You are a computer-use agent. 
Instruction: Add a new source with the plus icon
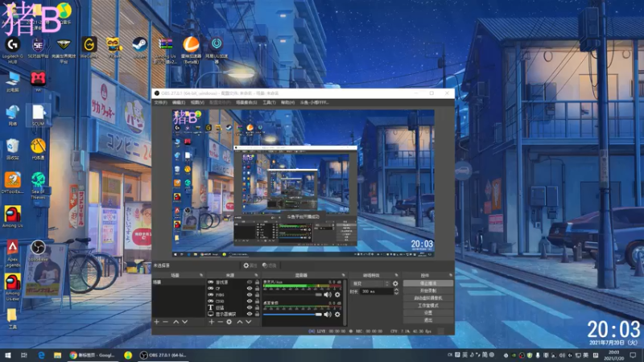[211, 322]
